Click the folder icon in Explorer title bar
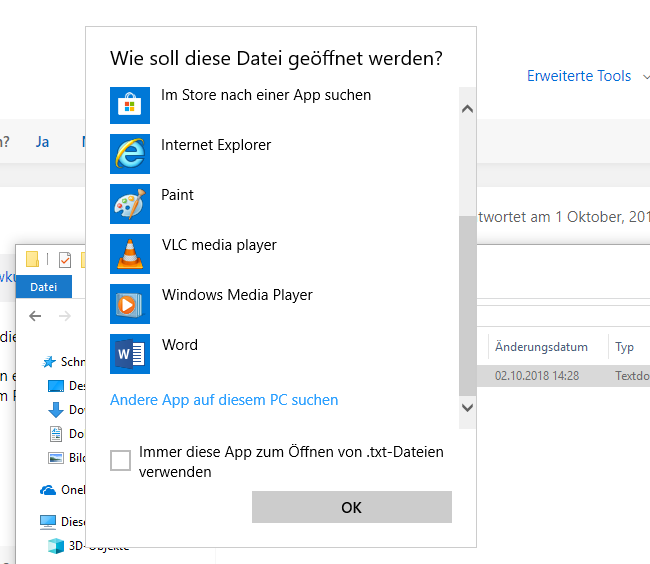This screenshot has width=650, height=564. 32,259
